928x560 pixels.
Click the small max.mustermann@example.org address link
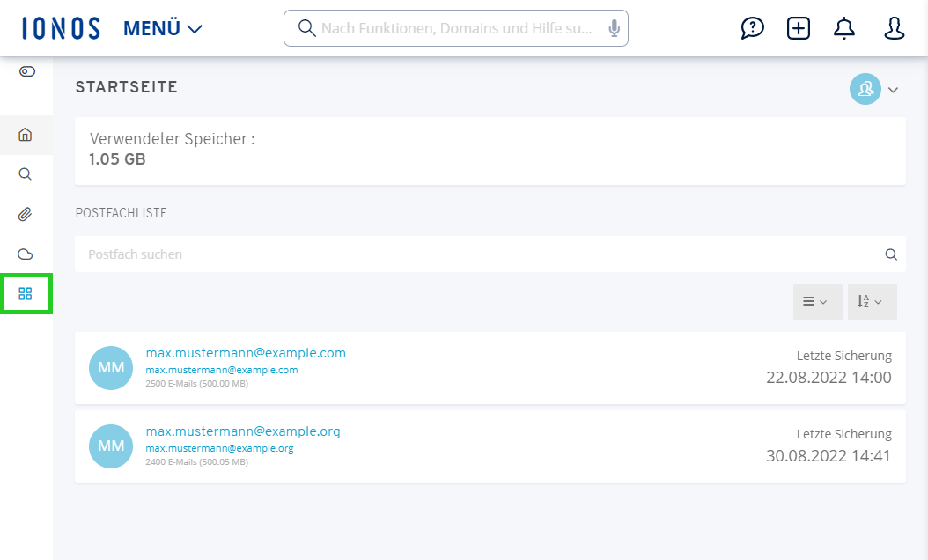click(219, 448)
